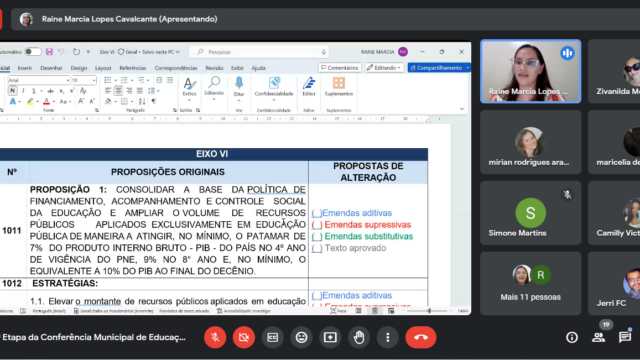Adjust the Word zoom slider
Screen dimensions: 640x360
point(429,311)
